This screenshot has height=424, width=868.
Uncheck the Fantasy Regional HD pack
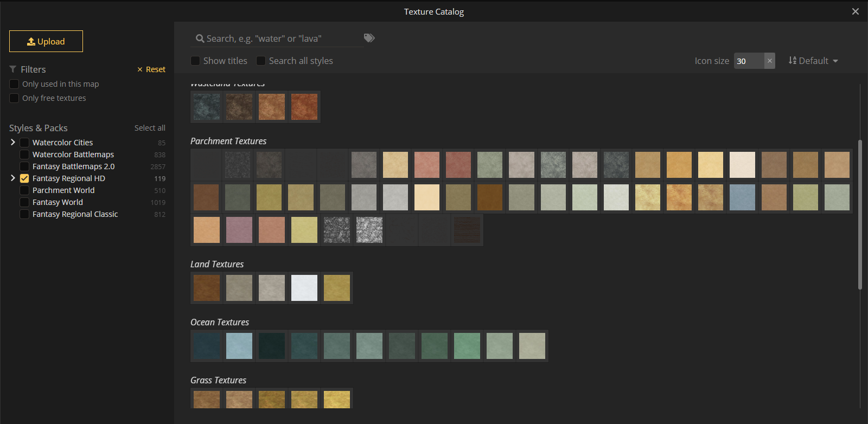coord(24,178)
